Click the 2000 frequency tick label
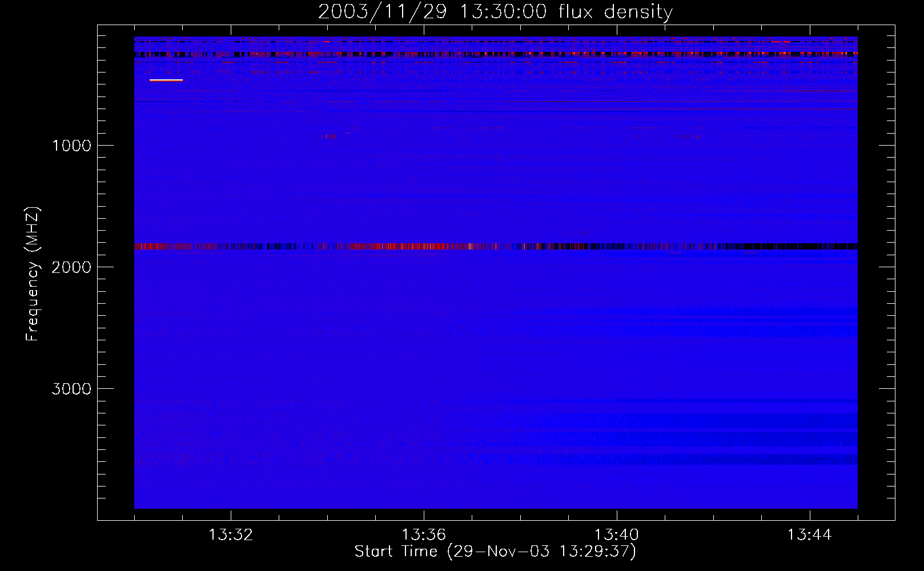The image size is (924, 571). (x=71, y=267)
